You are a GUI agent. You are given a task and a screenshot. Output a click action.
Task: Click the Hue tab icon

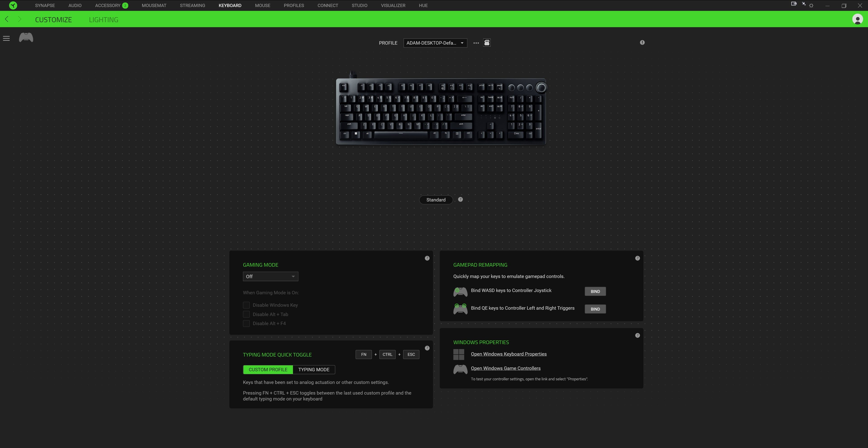pos(423,5)
